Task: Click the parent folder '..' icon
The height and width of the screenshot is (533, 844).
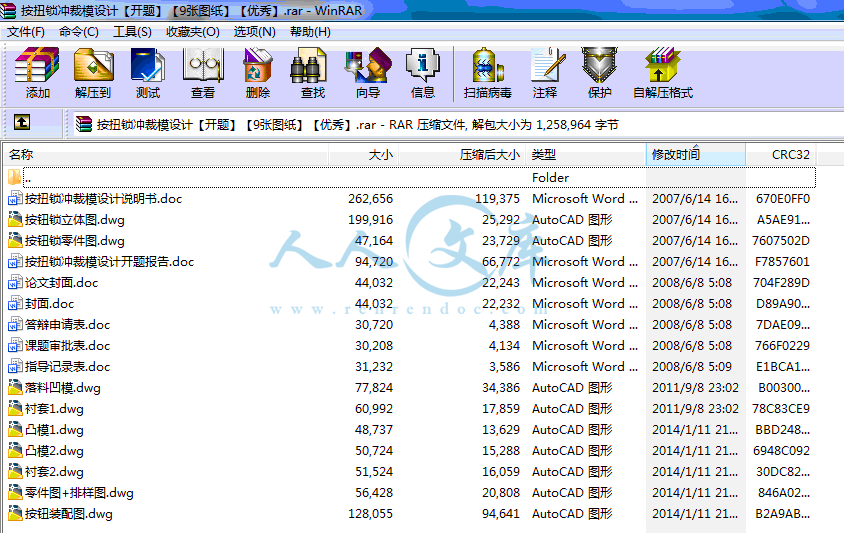Action: (x=15, y=177)
